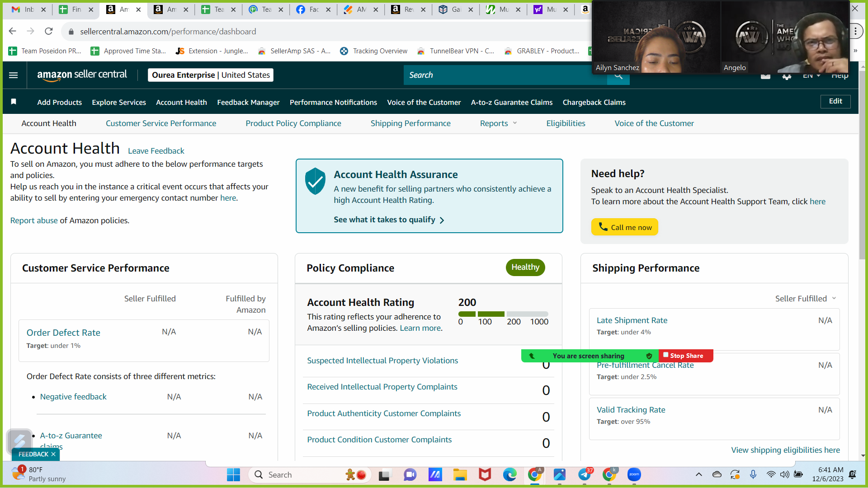Open Zoom from the taskbar
Viewport: 868px width, 488px height.
click(x=634, y=474)
